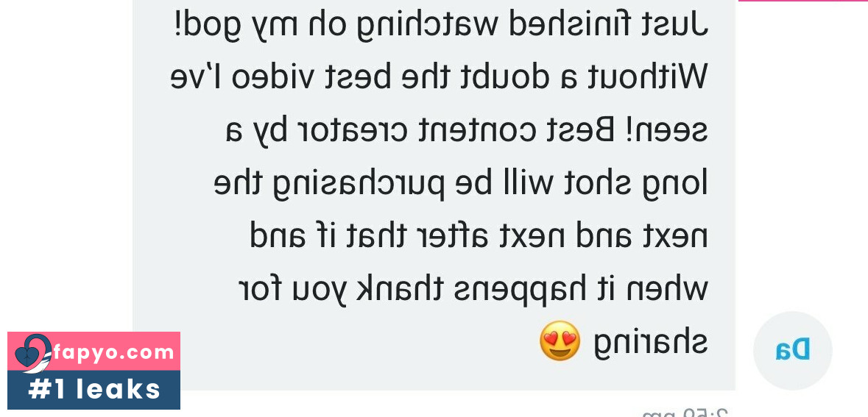
Task: Click the word "sharing" beside the emoji
Action: click(x=651, y=342)
